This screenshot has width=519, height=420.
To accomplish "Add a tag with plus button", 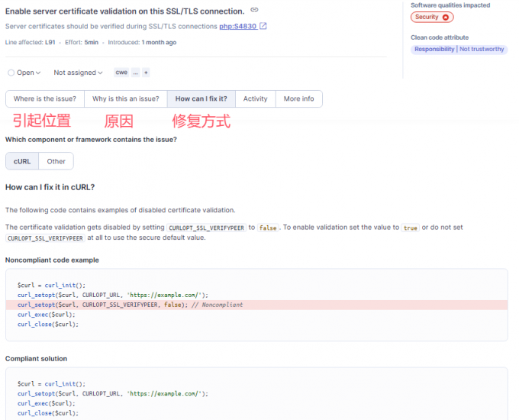I will point(146,73).
